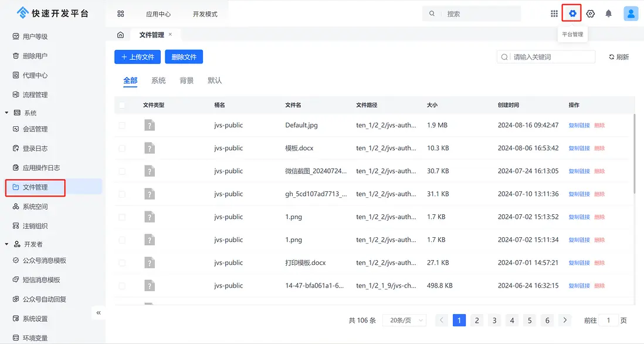Click the 短信消息模板 sidebar icon
This screenshot has height=344, width=644.
pos(16,279)
